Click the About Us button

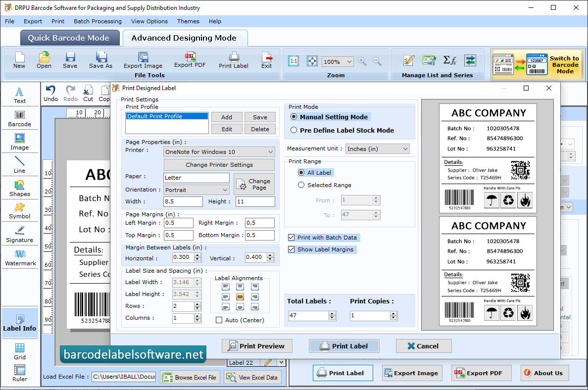[544, 373]
